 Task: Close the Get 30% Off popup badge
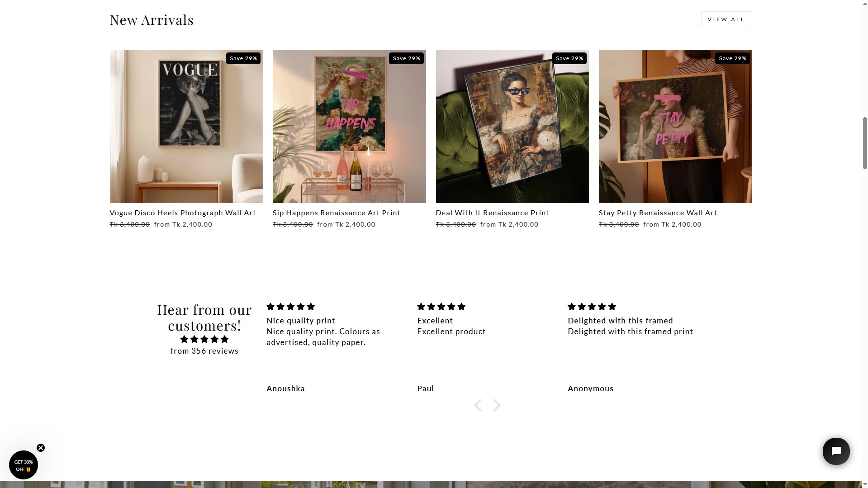pyautogui.click(x=41, y=448)
